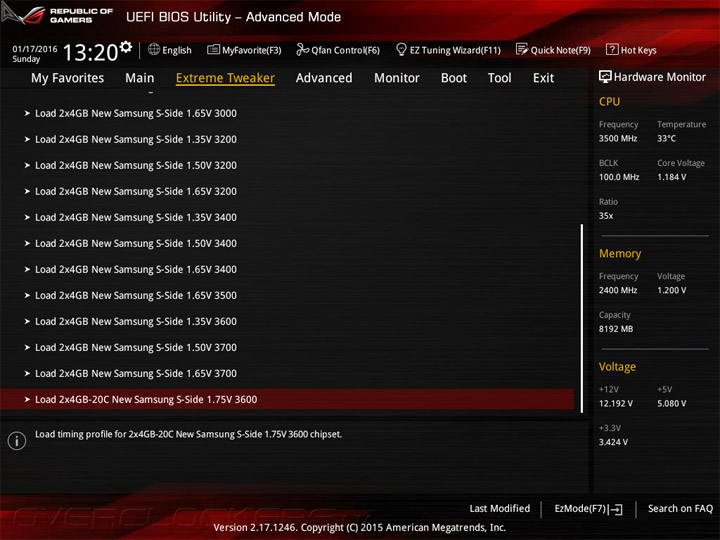Launch Qfan Control(F6)

click(345, 50)
